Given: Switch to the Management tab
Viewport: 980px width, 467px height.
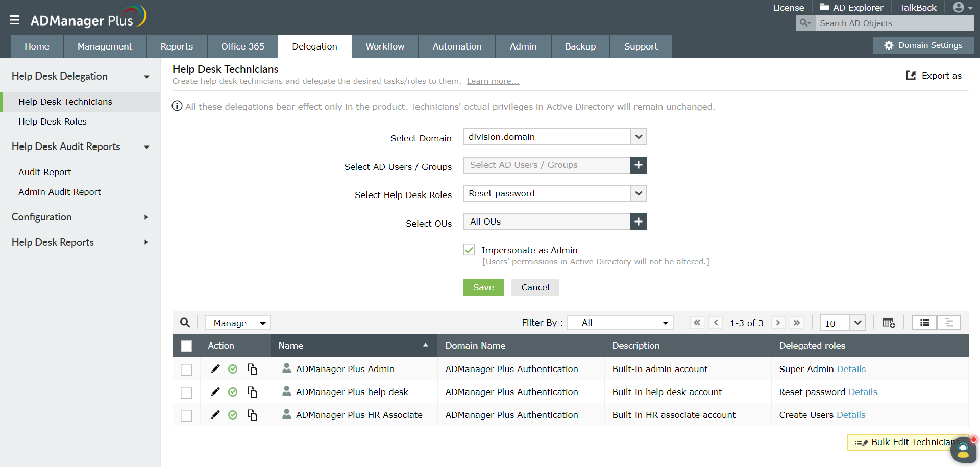Looking at the screenshot, I should click(x=105, y=46).
